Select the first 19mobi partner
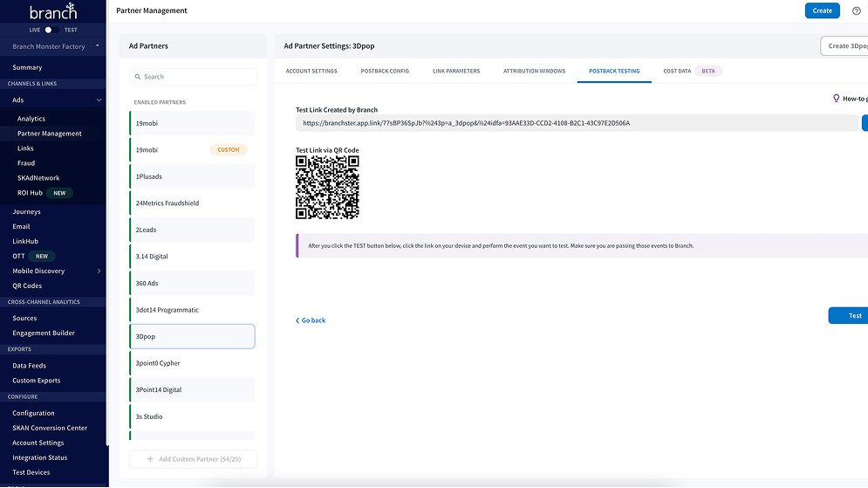Screen dimensions: 868x488 click(x=192, y=123)
